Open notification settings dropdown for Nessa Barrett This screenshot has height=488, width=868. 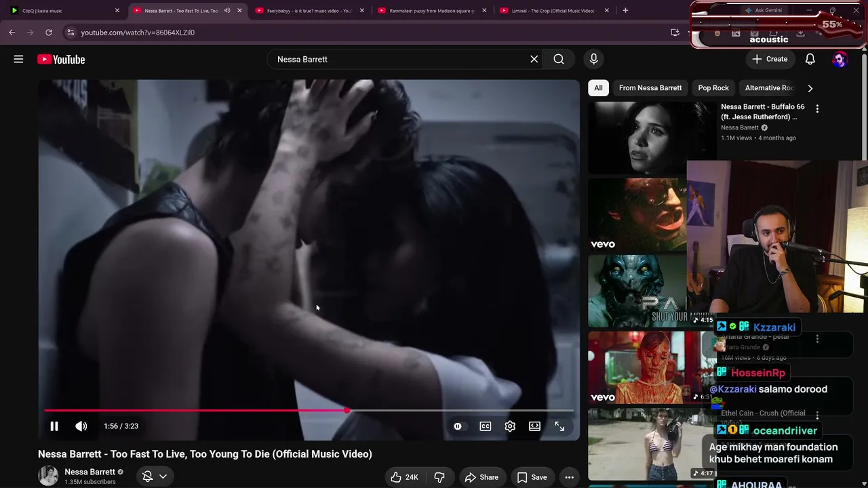pyautogui.click(x=155, y=477)
